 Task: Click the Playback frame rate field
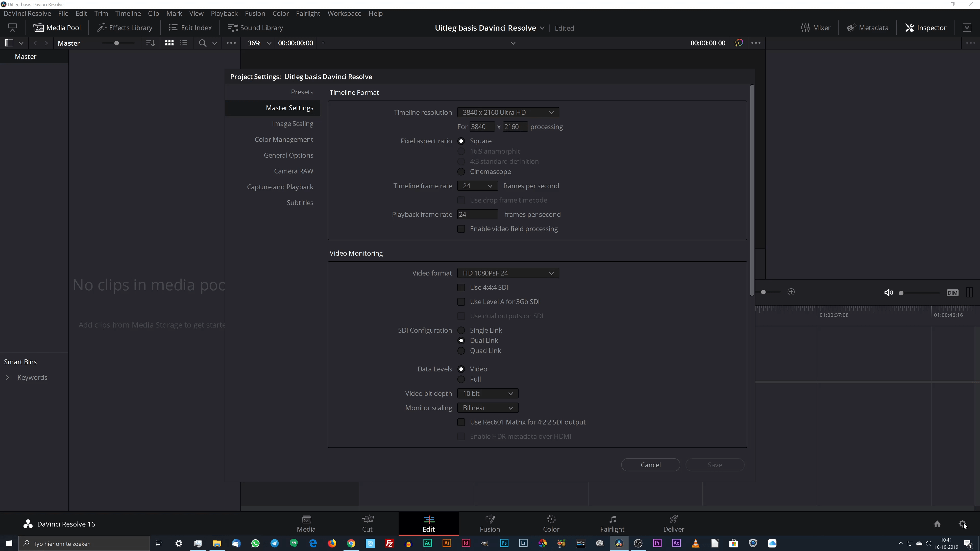click(x=477, y=215)
